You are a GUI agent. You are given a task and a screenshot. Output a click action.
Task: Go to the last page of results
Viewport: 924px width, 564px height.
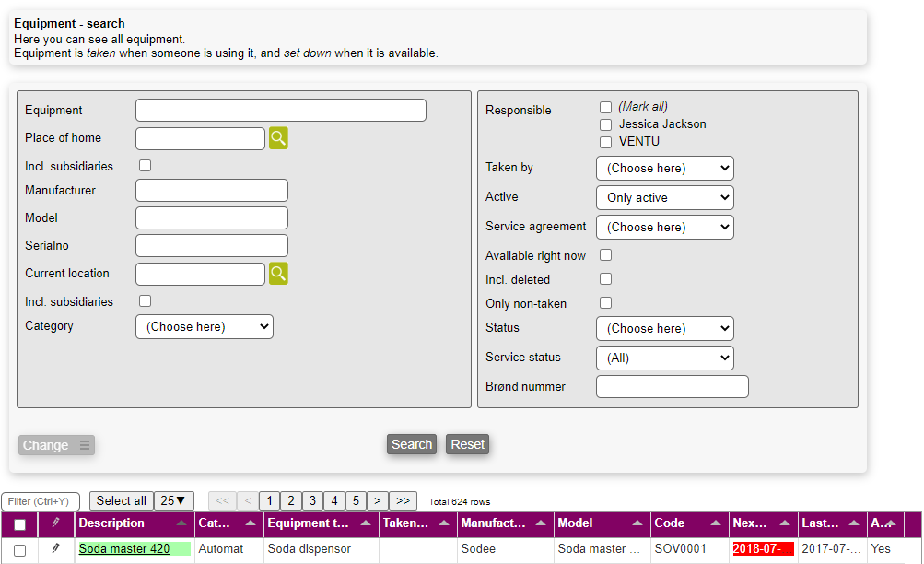pyautogui.click(x=403, y=500)
